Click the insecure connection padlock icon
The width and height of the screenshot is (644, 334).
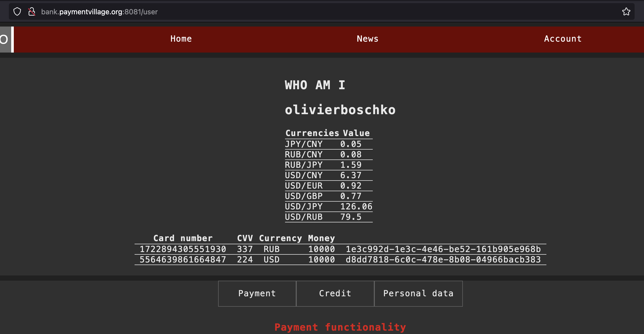[32, 12]
